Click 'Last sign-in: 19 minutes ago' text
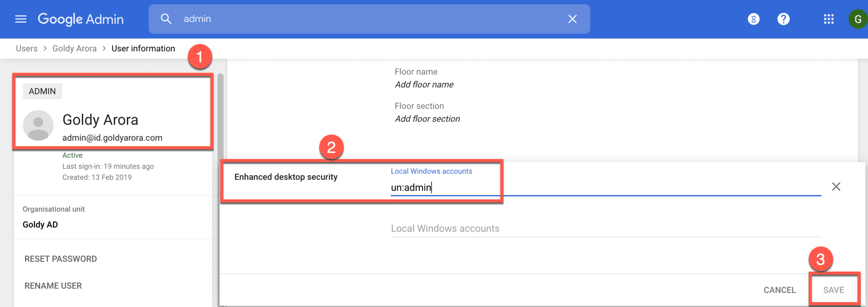 pos(108,166)
